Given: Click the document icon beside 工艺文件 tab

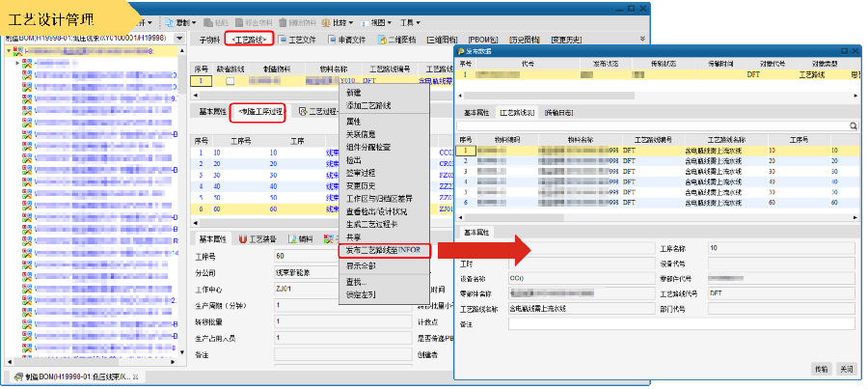Looking at the screenshot, I should [282, 40].
